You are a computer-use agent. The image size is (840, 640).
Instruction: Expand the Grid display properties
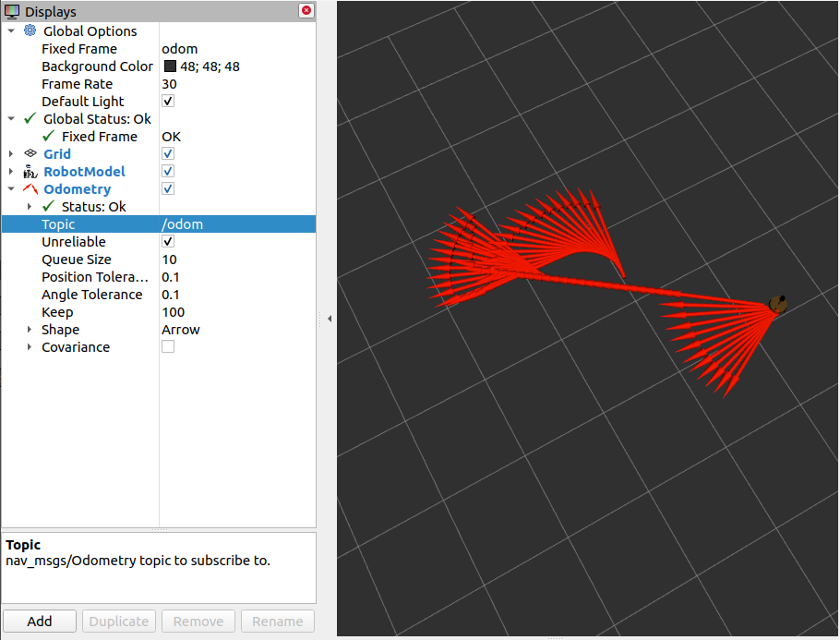(11, 154)
